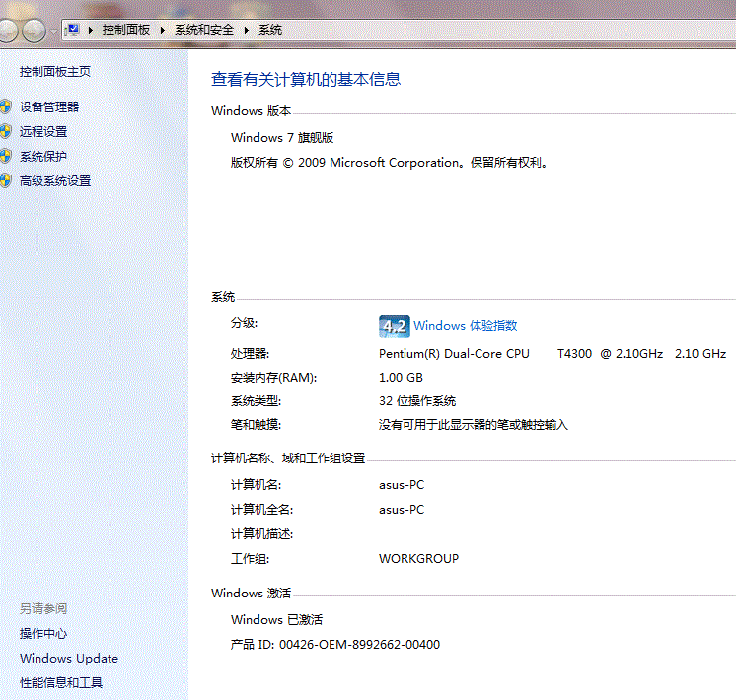Select 控制面板 in the address breadcrumb
Screen dimensions: 736x700
126,30
